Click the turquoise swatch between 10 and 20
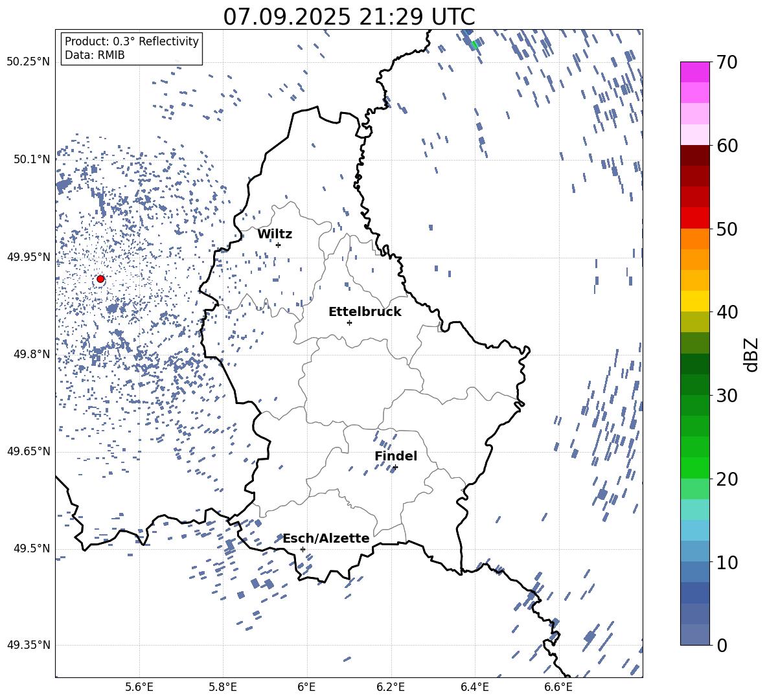This screenshot has width=767, height=700. [694, 510]
